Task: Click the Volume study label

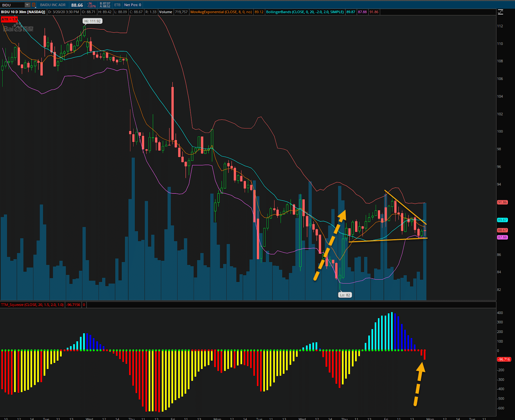Action: (165, 12)
